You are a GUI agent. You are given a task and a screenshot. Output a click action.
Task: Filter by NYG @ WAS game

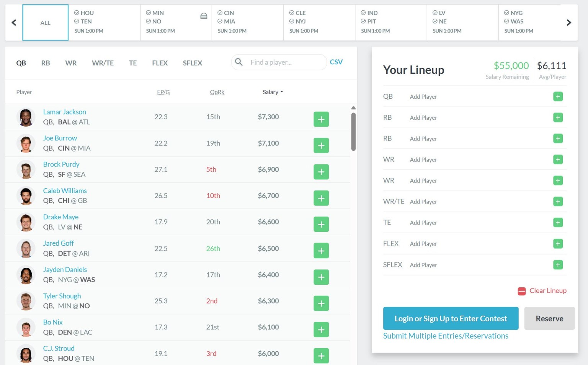click(x=530, y=23)
